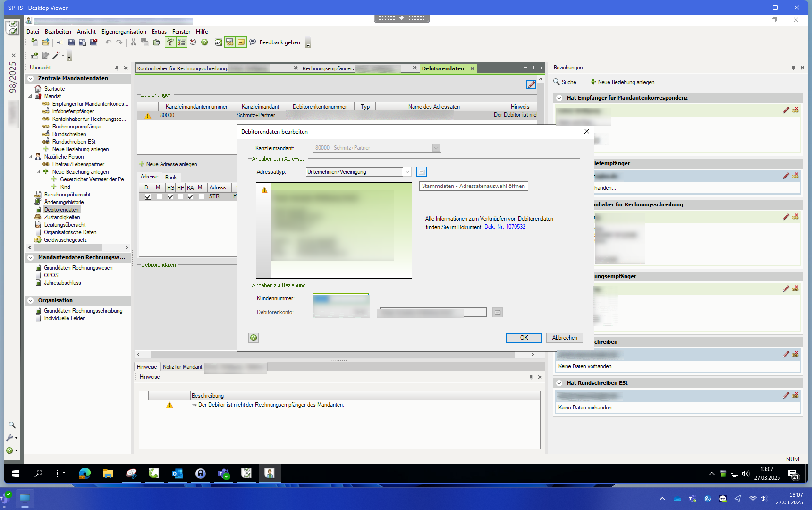Click the save icon in the toolbar
Screen dimensions: 812x510
coord(71,42)
